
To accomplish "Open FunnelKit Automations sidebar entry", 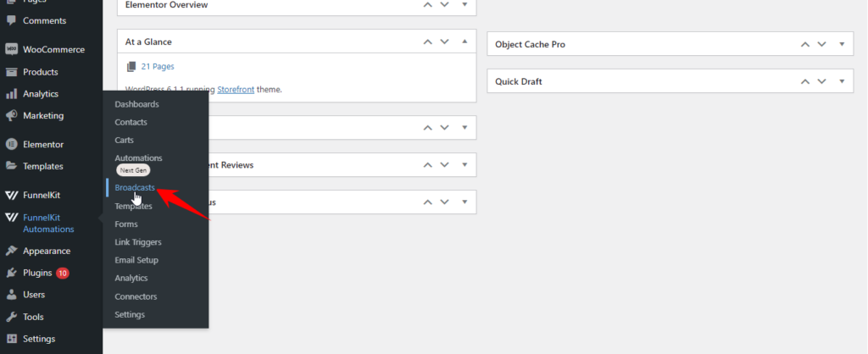I will [x=48, y=224].
